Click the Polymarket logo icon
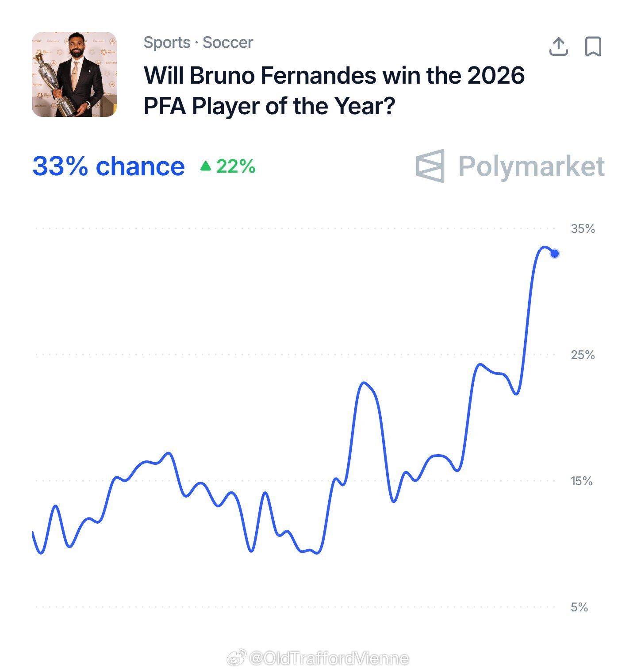The width and height of the screenshot is (637, 672). point(430,166)
